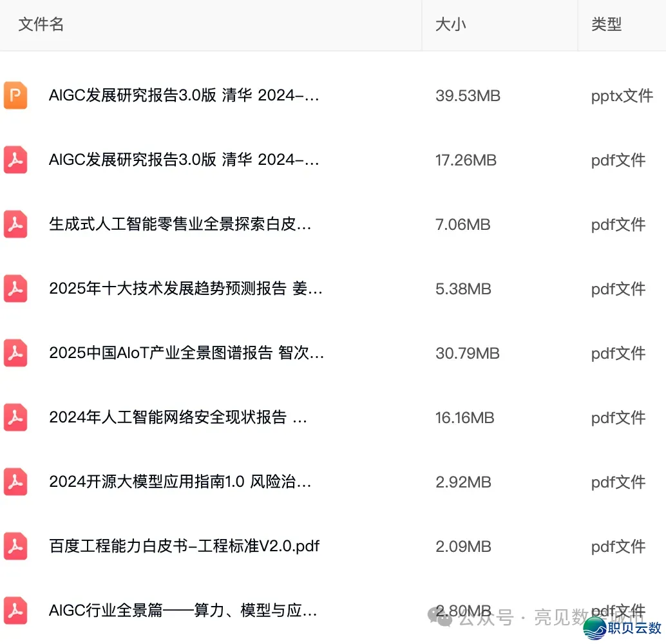Image resolution: width=666 pixels, height=644 pixels.
Task: Open file name 2024年人工智能网络安全现状报告
Action: 178,417
